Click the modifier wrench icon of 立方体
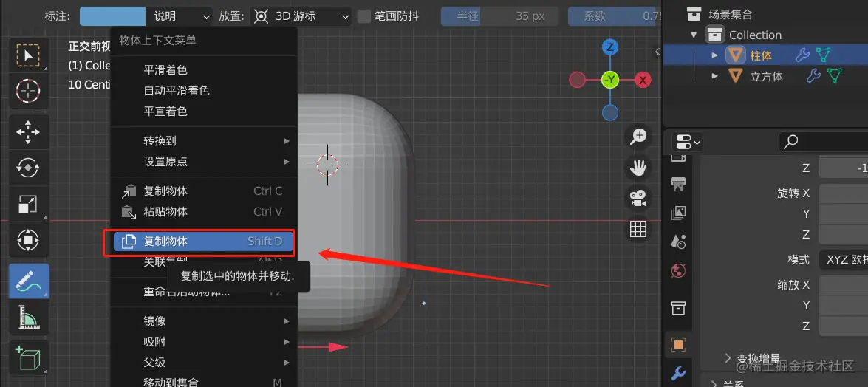 (x=813, y=75)
